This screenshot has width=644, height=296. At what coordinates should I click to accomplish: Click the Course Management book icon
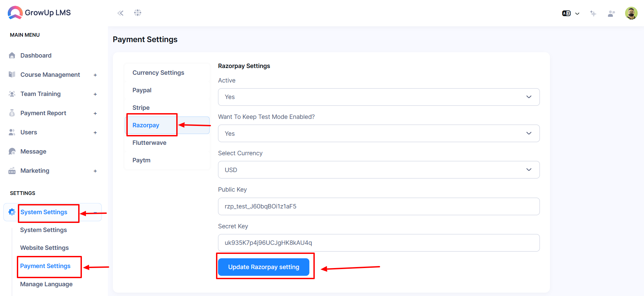coord(12,74)
